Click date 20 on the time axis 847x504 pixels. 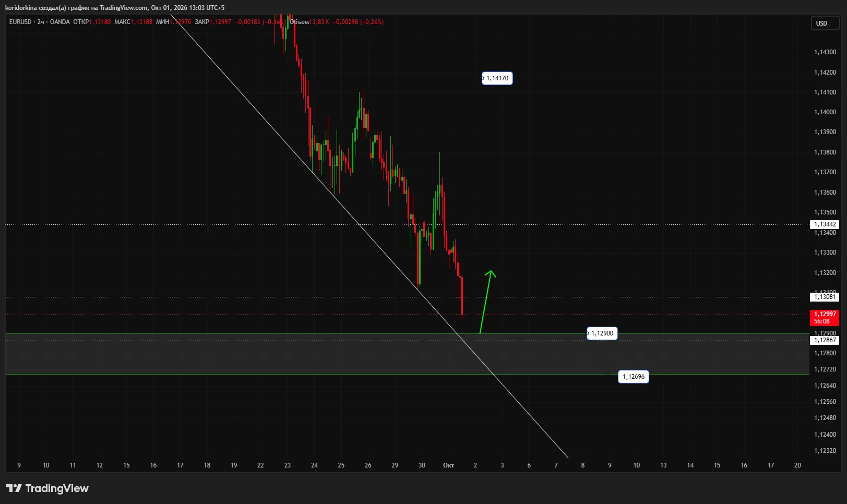(797, 465)
